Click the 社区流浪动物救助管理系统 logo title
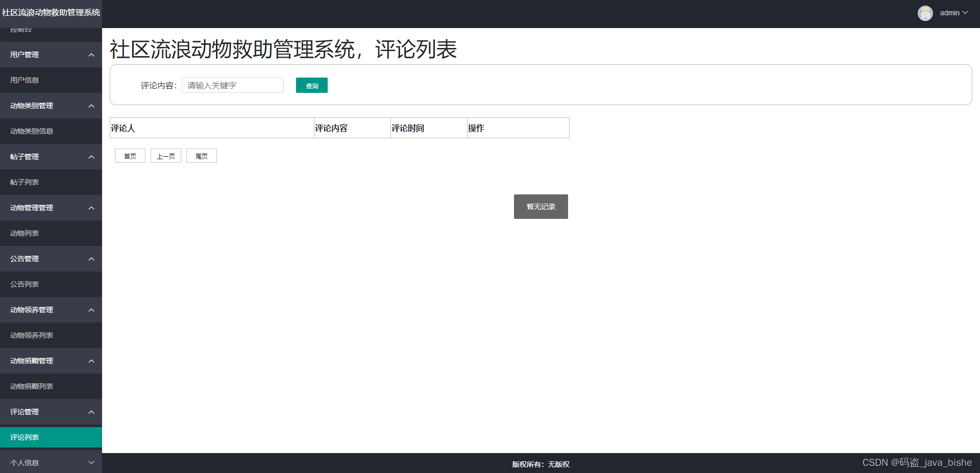Screen dimensions: 980x473 coord(51,12)
